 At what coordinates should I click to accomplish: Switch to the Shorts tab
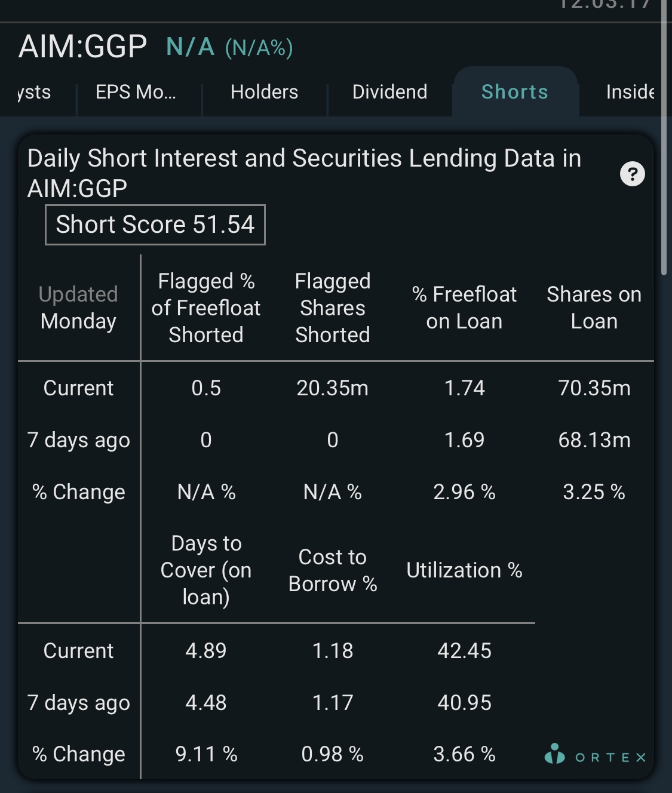tap(515, 92)
